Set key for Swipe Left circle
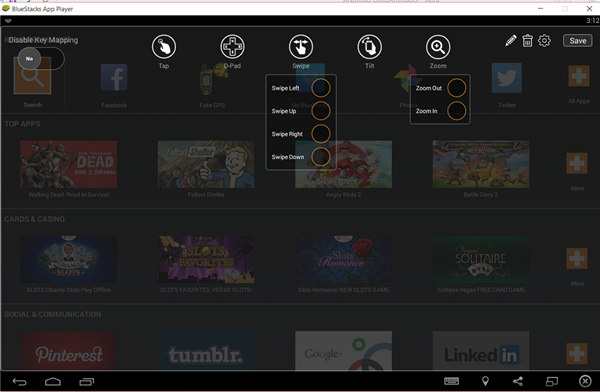This screenshot has height=392, width=600. tap(321, 88)
